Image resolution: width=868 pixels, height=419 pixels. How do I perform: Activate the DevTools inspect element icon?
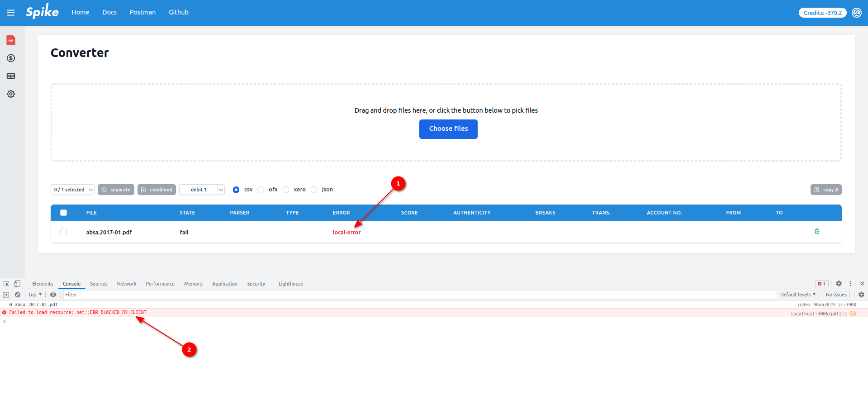pos(6,284)
